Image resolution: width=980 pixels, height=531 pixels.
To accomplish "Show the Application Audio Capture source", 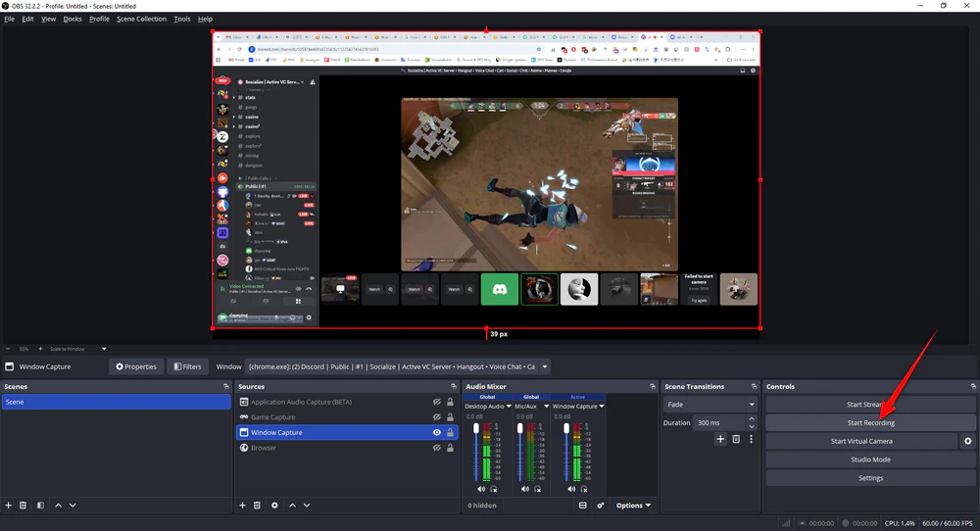I will pos(437,403).
